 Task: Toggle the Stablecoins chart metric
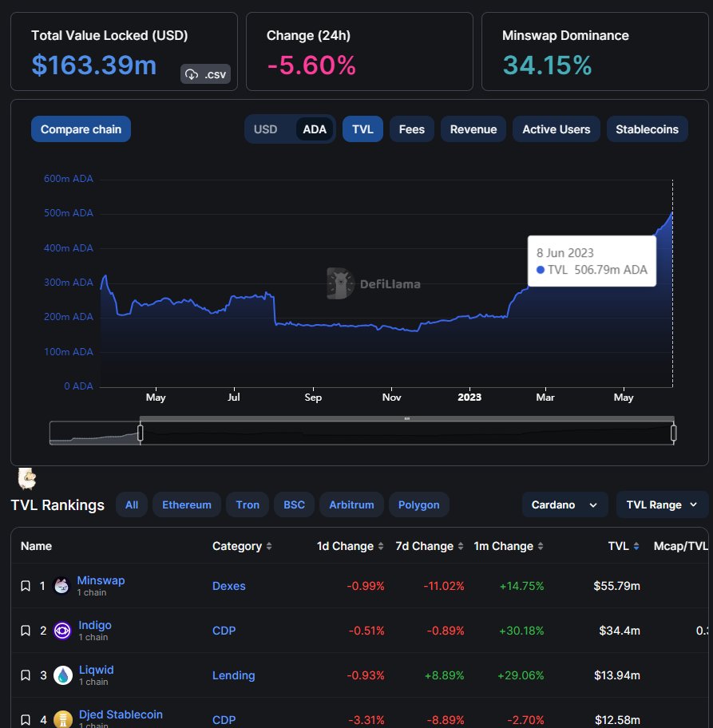click(647, 129)
